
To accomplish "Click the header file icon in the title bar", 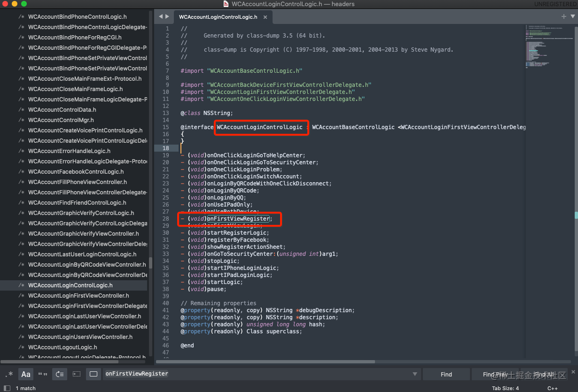I will coord(226,4).
